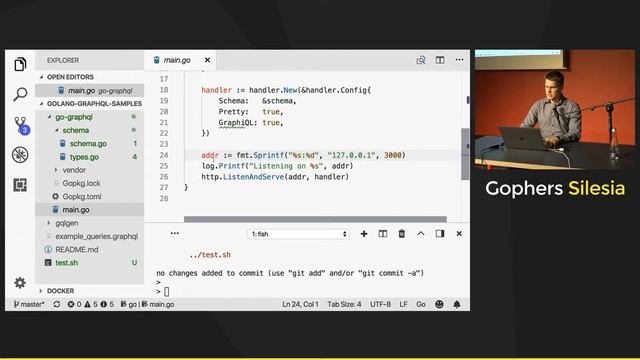640x360 pixels.
Task: Click the go | main.go status bar item
Action: (147, 304)
